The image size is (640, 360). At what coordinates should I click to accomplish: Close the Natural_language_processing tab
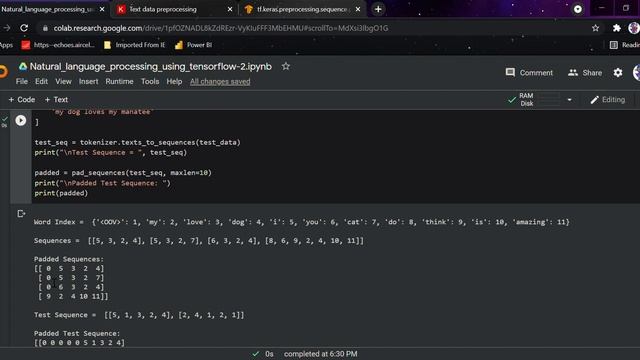click(x=102, y=9)
